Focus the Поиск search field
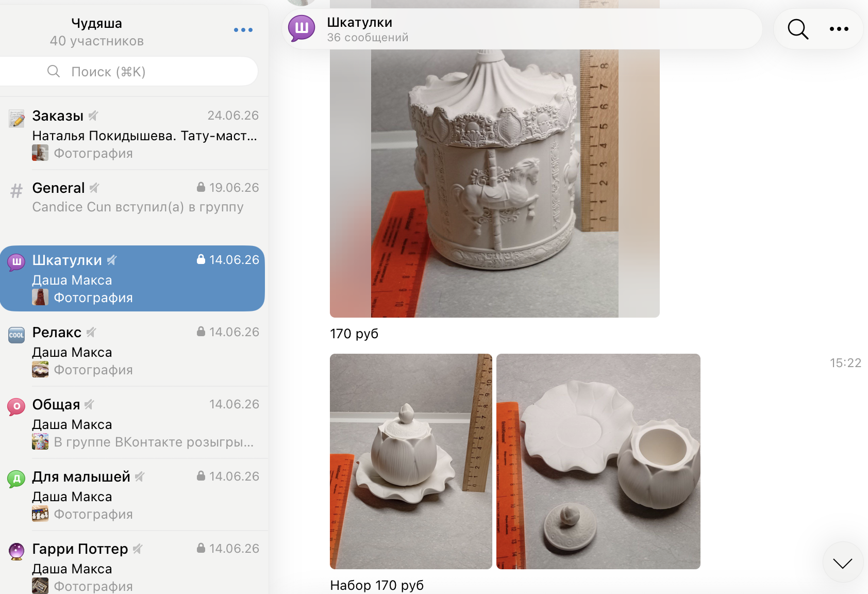 tap(129, 71)
